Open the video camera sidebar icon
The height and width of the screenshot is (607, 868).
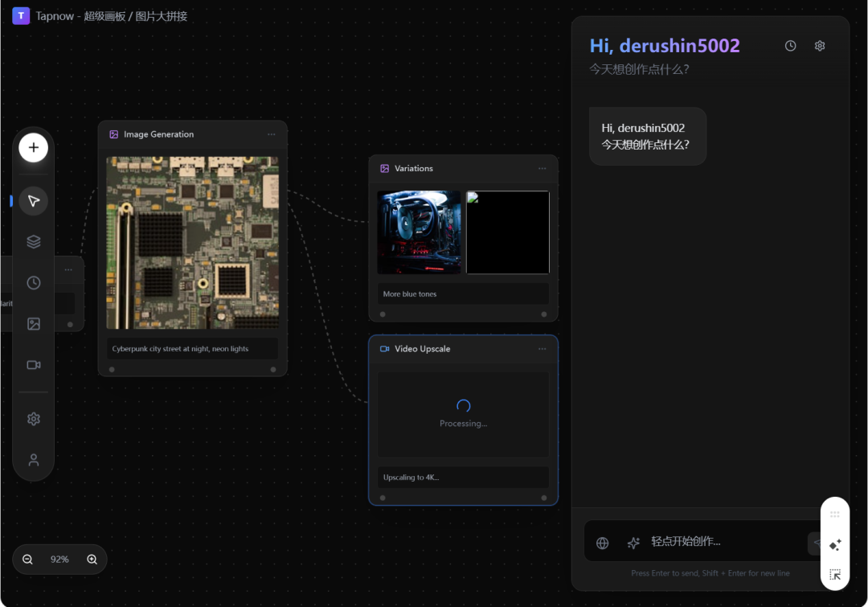click(x=34, y=365)
